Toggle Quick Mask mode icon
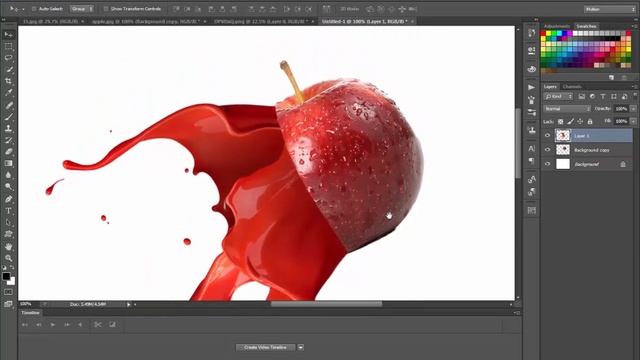 tap(8, 292)
